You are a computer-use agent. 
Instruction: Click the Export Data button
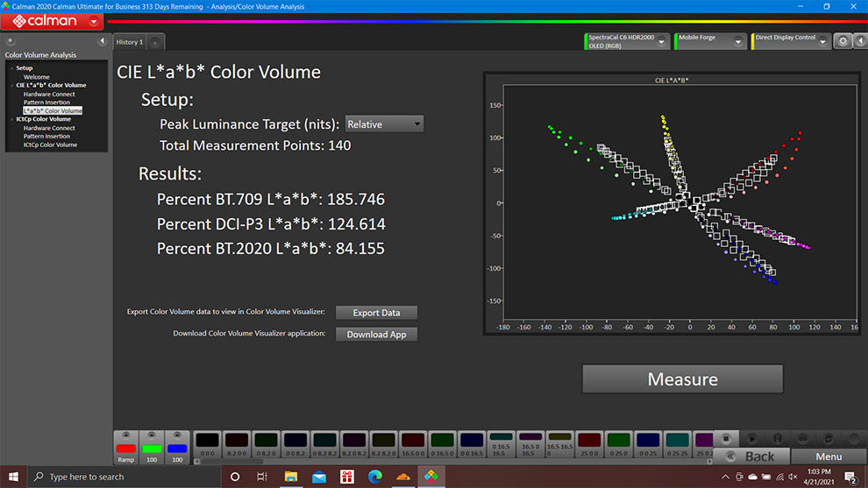click(x=376, y=313)
